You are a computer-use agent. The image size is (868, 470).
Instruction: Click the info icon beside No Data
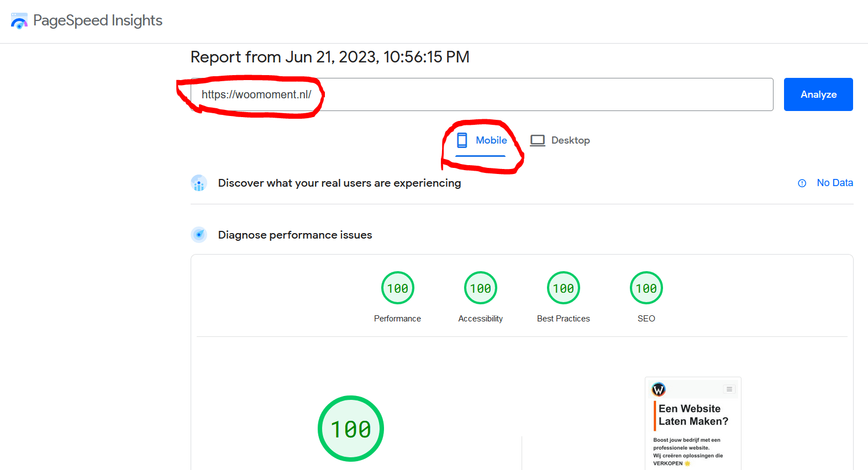coord(802,183)
